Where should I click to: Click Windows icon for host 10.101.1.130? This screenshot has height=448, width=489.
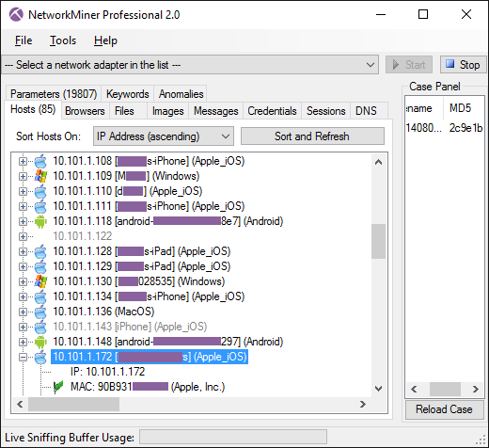40,281
